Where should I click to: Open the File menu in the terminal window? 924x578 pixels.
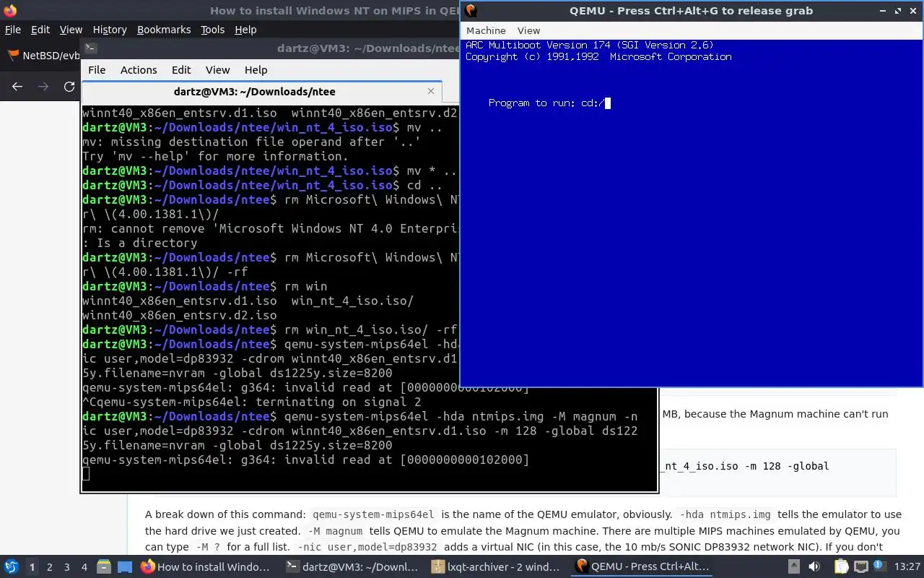click(x=97, y=70)
